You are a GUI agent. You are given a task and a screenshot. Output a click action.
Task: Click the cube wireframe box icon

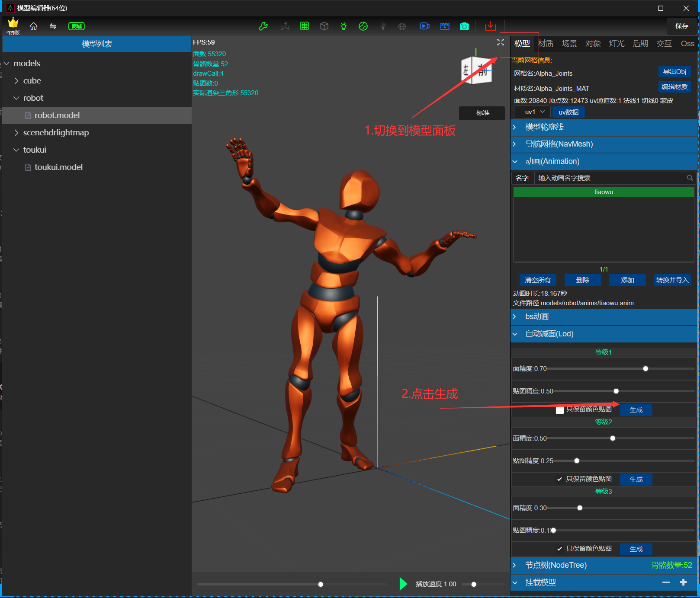click(x=324, y=26)
